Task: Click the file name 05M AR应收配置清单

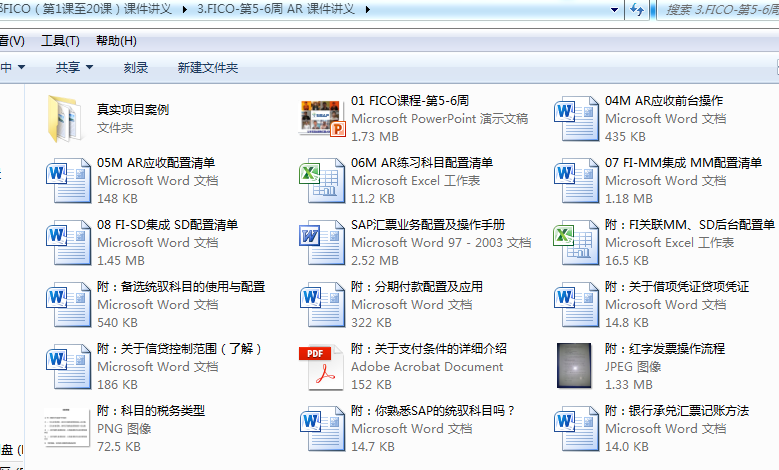Action: point(156,163)
